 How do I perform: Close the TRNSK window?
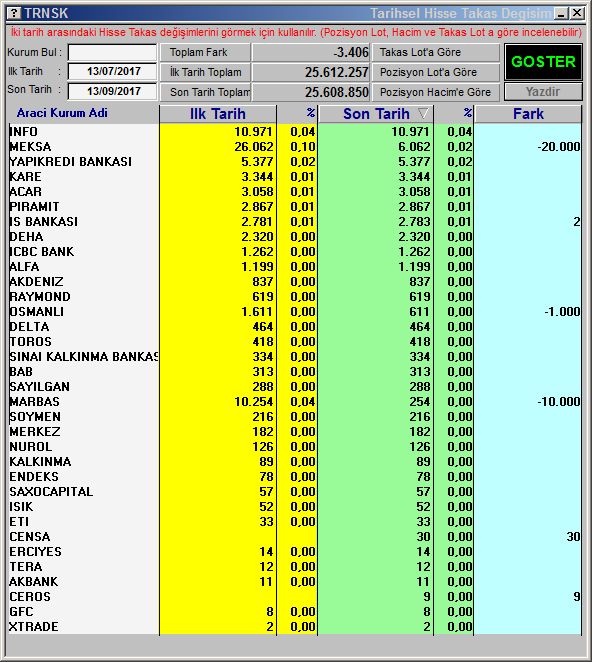tap(577, 14)
